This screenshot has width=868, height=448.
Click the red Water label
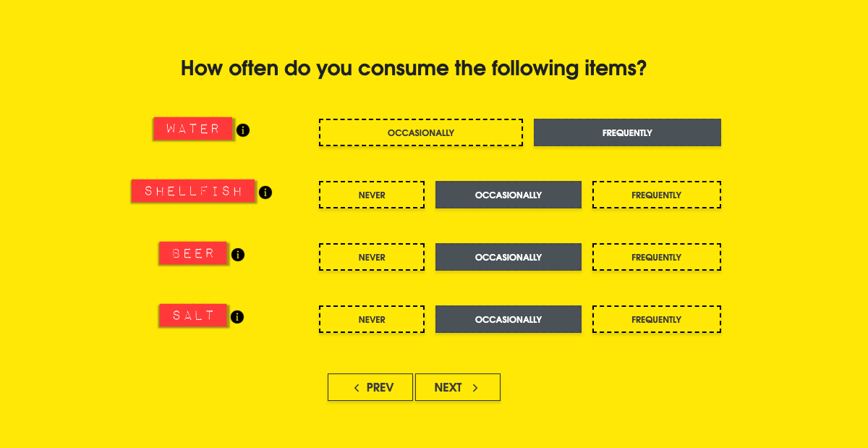[x=193, y=129]
